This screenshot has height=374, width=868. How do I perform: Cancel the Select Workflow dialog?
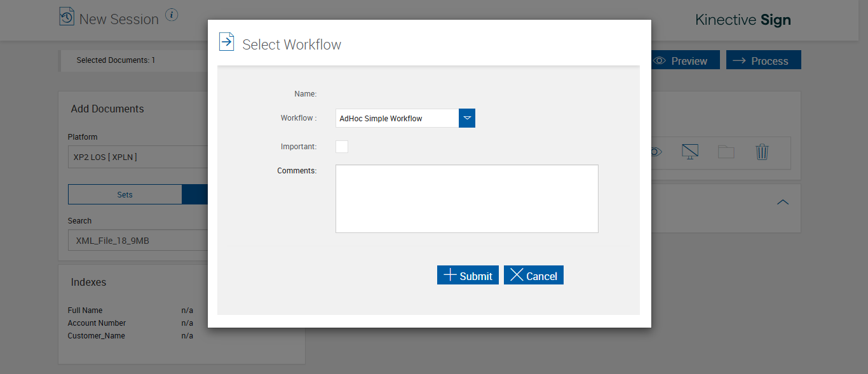pyautogui.click(x=534, y=275)
